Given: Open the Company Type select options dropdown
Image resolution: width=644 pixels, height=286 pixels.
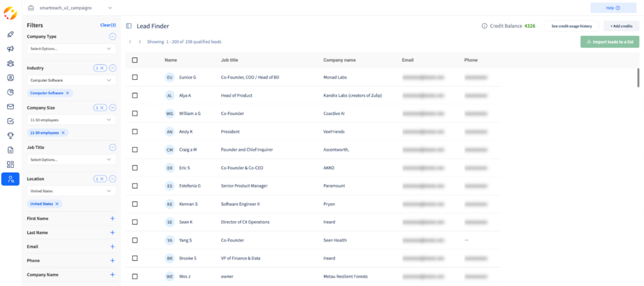Looking at the screenshot, I should tap(71, 49).
